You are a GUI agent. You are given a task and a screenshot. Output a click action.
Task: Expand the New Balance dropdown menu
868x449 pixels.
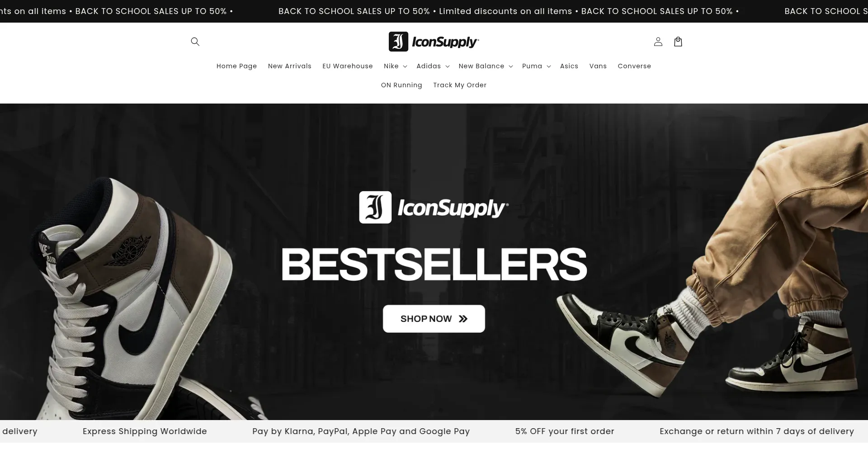point(486,66)
